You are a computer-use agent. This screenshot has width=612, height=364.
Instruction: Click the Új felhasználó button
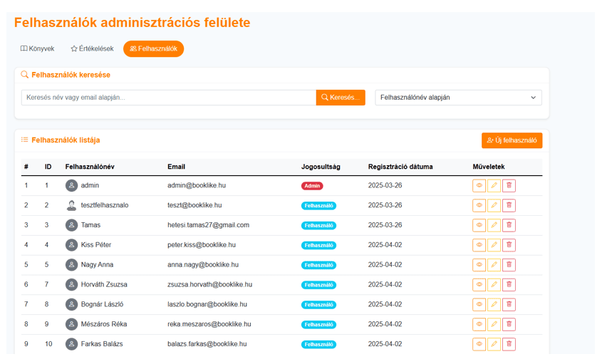point(512,140)
